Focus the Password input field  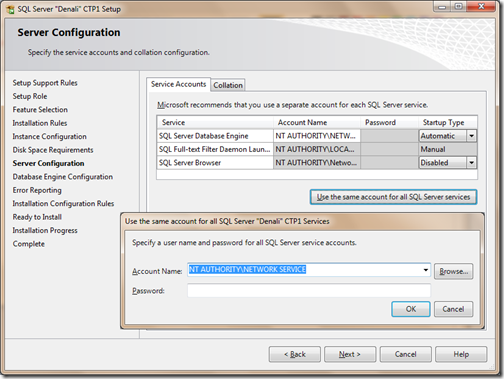point(309,290)
